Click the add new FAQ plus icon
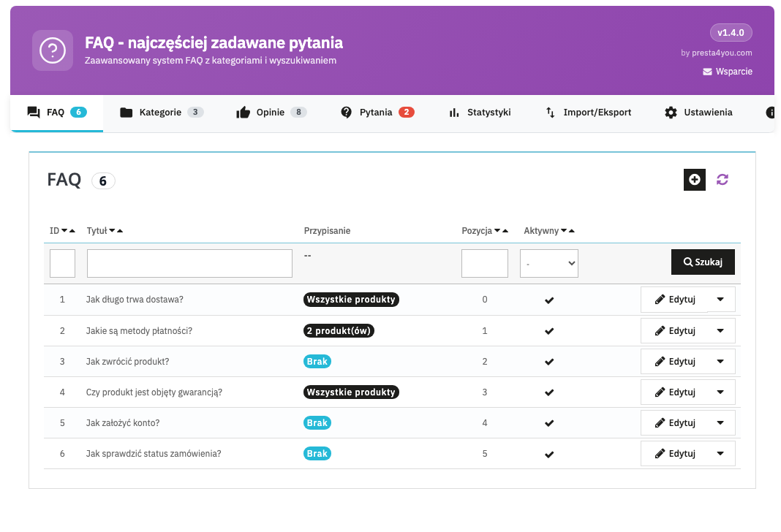 (694, 180)
